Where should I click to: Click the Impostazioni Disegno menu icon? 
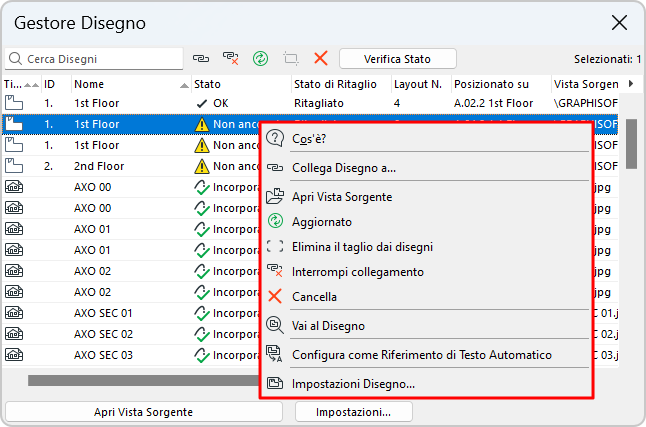[275, 383]
